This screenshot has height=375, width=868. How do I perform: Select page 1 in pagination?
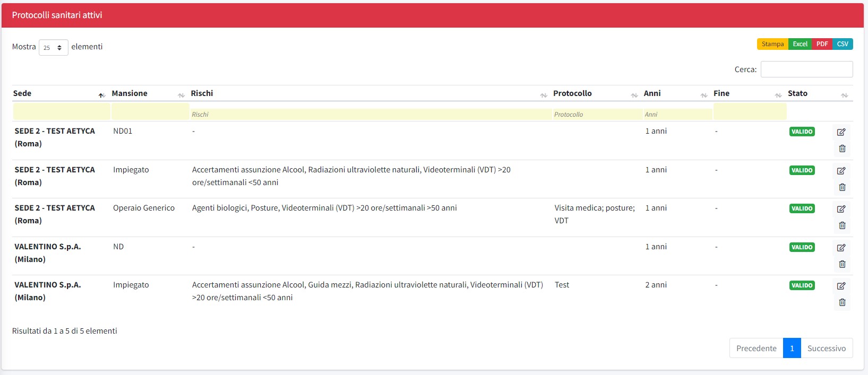point(792,348)
